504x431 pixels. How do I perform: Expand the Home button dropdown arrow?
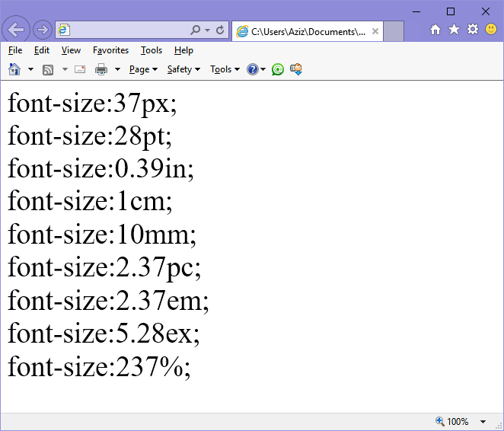coord(30,69)
